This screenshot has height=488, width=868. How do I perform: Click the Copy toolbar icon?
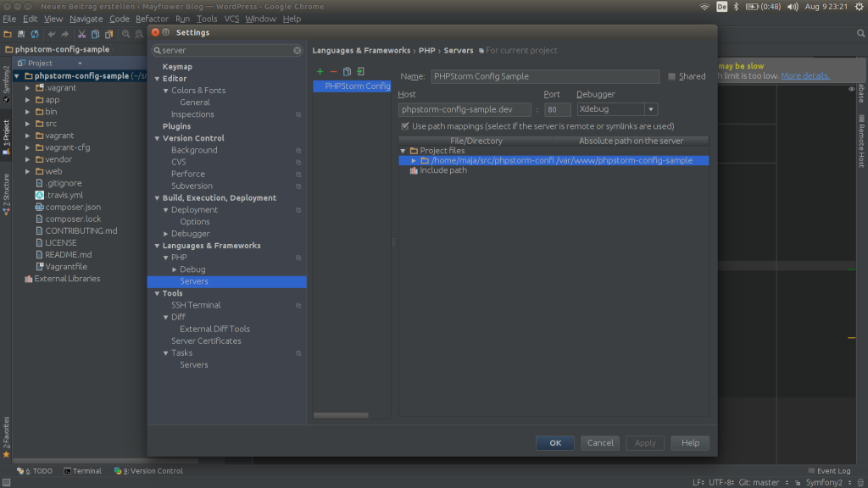[x=95, y=34]
